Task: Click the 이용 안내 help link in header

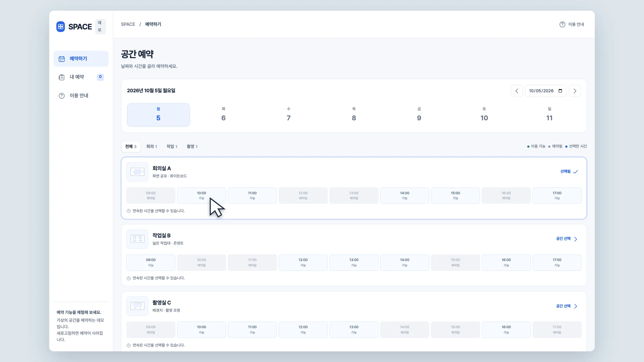Action: (x=572, y=24)
